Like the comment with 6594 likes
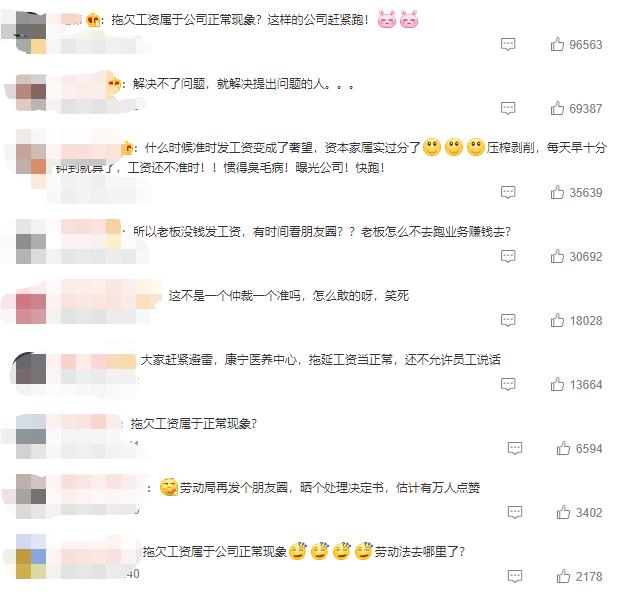Viewport: 630px width, 596px height. click(x=563, y=448)
